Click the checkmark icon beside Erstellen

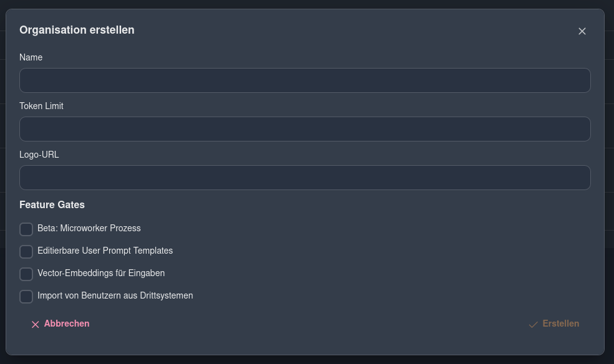point(533,325)
